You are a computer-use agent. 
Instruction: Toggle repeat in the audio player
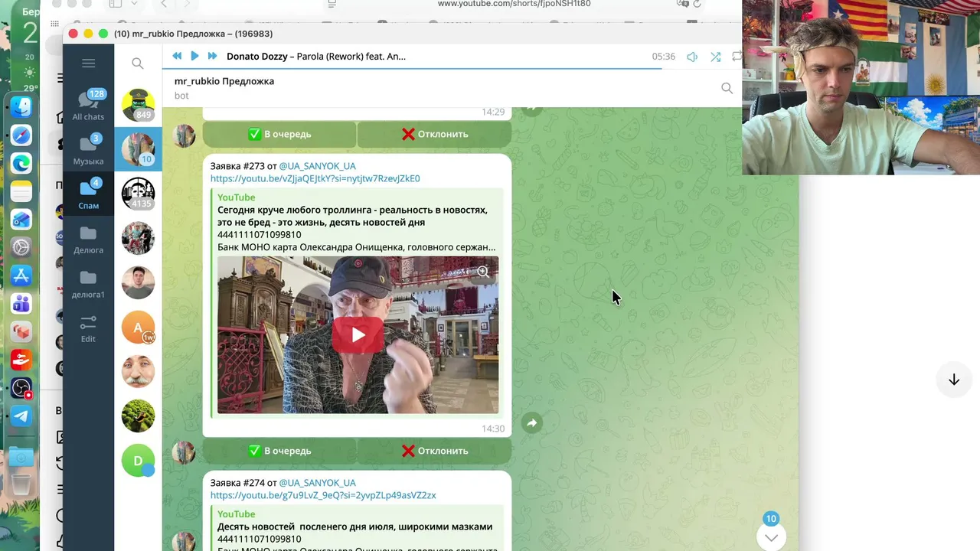click(x=737, y=57)
